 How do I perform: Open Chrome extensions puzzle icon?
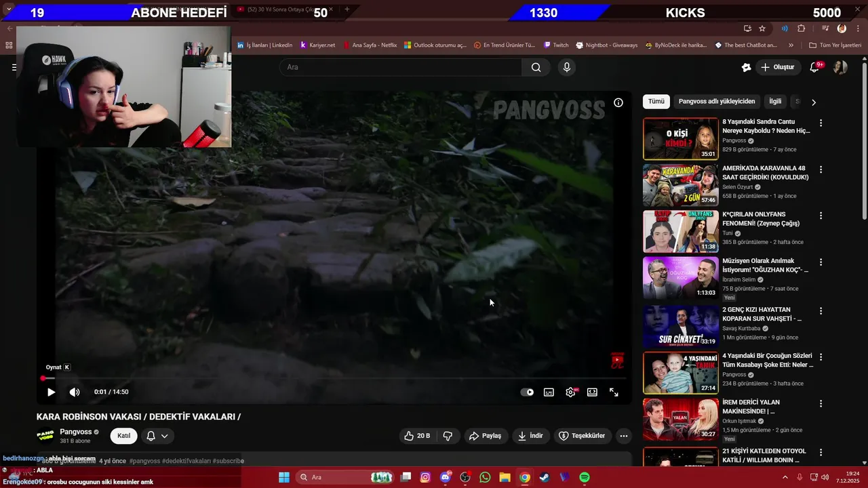click(x=802, y=28)
